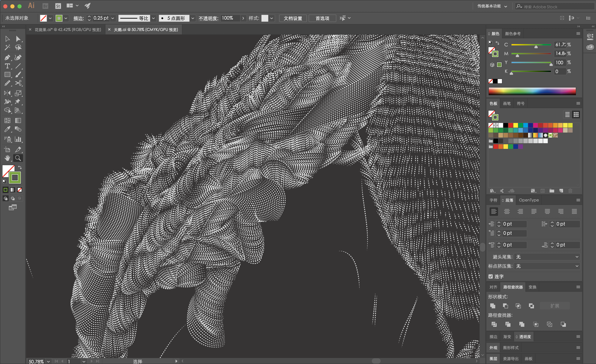This screenshot has width=596, height=364.
Task: Open Bridge via Br icon
Action: click(45, 6)
